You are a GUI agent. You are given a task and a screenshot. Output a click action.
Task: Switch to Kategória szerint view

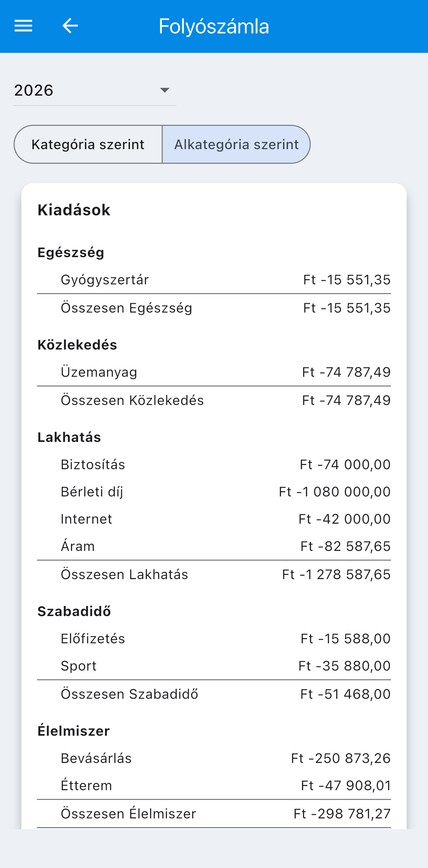[88, 145]
